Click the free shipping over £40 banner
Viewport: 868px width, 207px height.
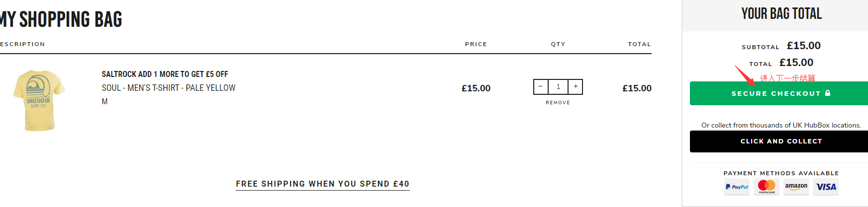[322, 184]
